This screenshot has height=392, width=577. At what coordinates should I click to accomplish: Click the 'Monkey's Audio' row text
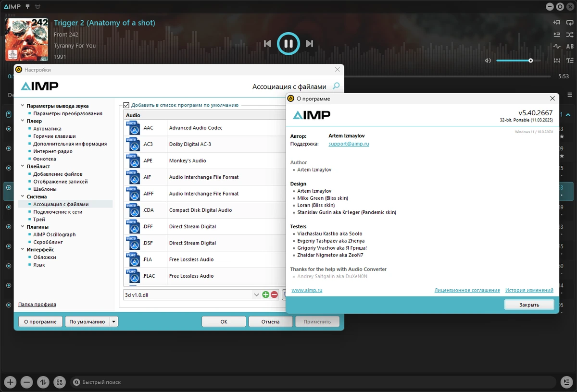pos(188,160)
